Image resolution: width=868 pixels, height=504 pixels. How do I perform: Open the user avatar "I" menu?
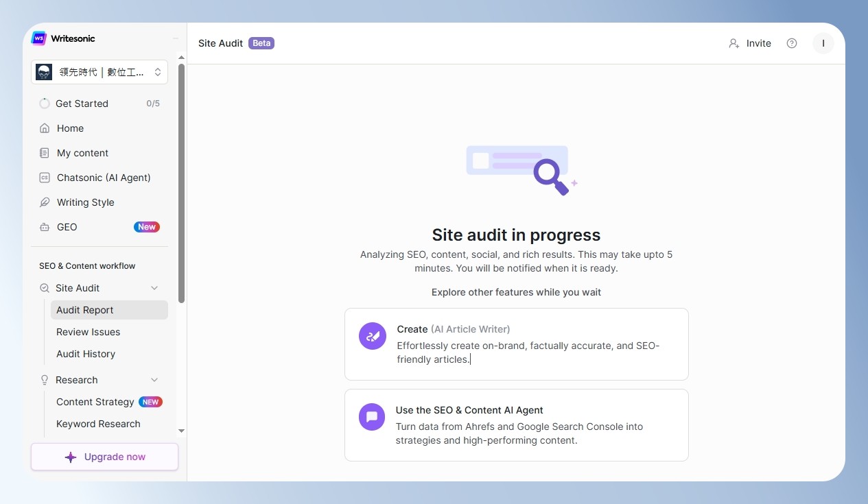pyautogui.click(x=823, y=43)
